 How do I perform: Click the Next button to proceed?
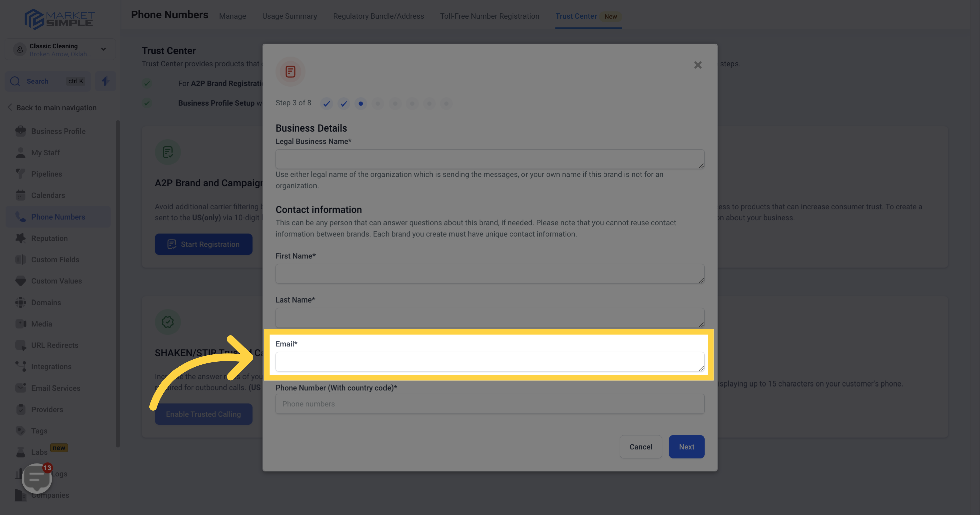tap(686, 446)
